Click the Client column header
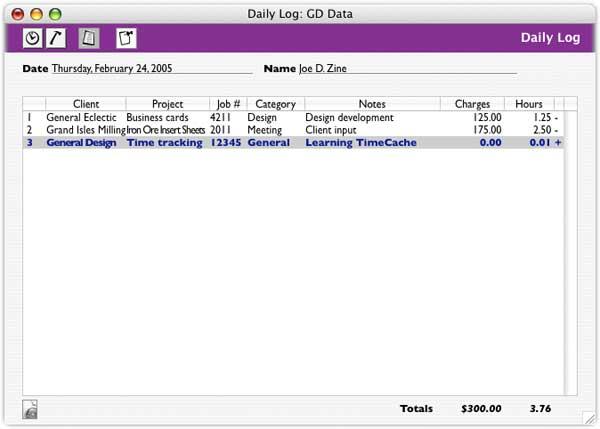Image resolution: width=600 pixels, height=429 pixels. 86,104
